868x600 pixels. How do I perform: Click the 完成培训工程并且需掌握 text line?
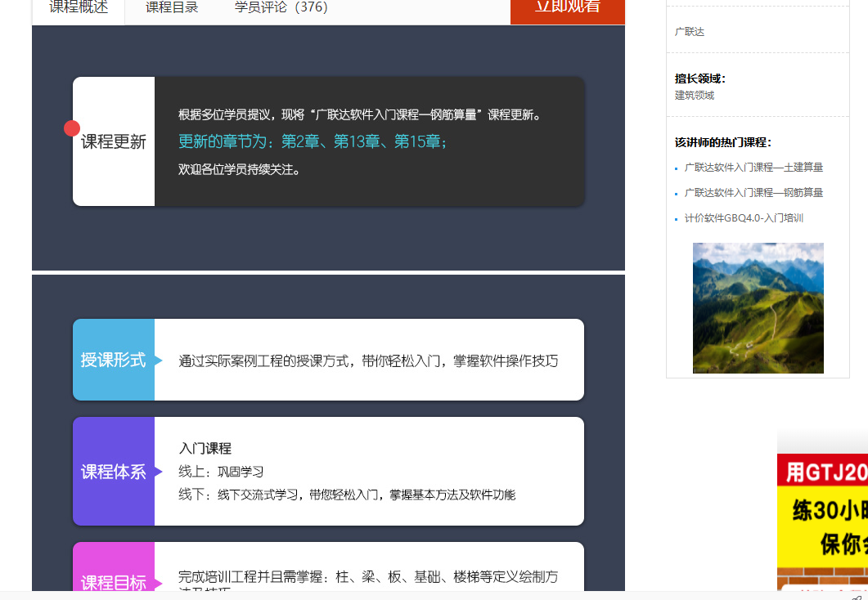(368, 577)
